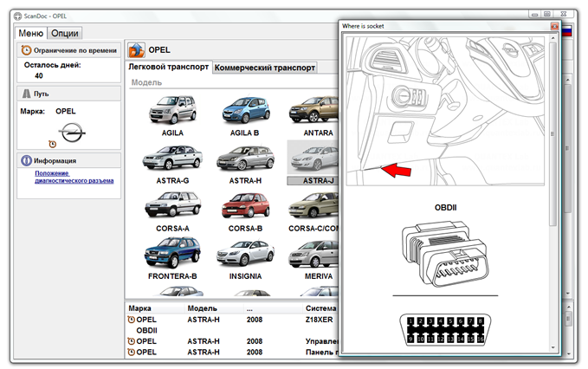Open the Опции tab
Viewport: 588px width, 369px height.
coord(64,34)
